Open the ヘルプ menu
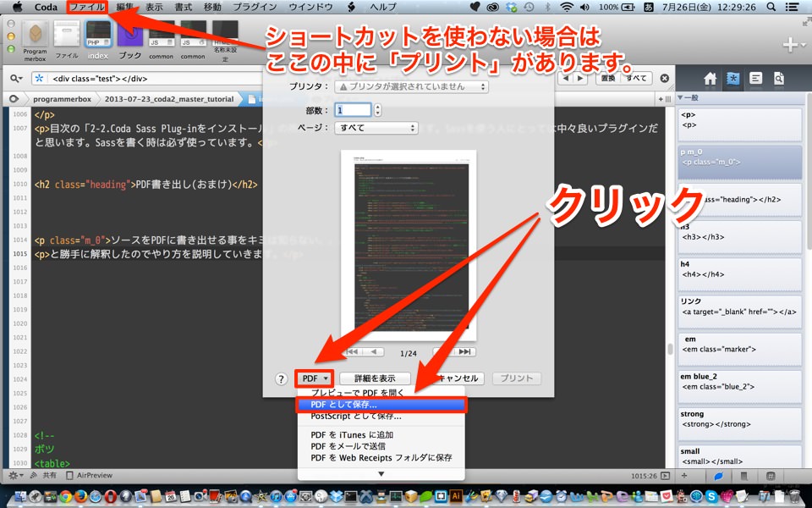Viewport: 812px width, 508px height. (x=382, y=8)
